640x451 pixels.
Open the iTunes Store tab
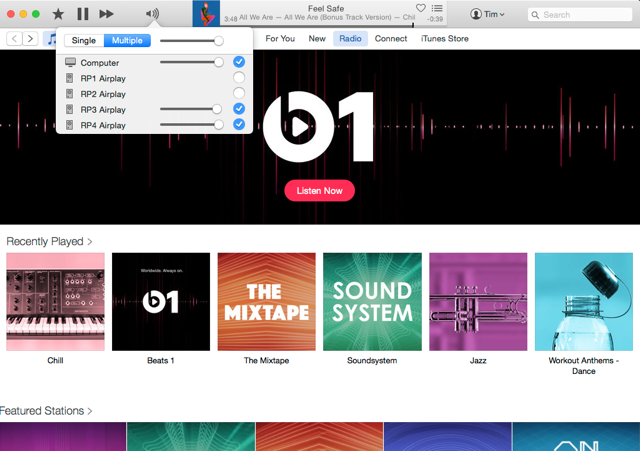pyautogui.click(x=444, y=39)
